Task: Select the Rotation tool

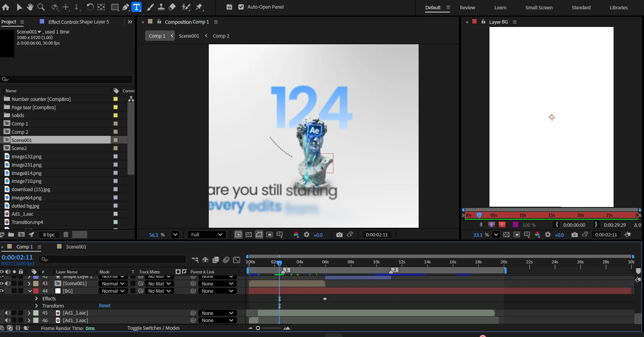Action: tap(90, 7)
